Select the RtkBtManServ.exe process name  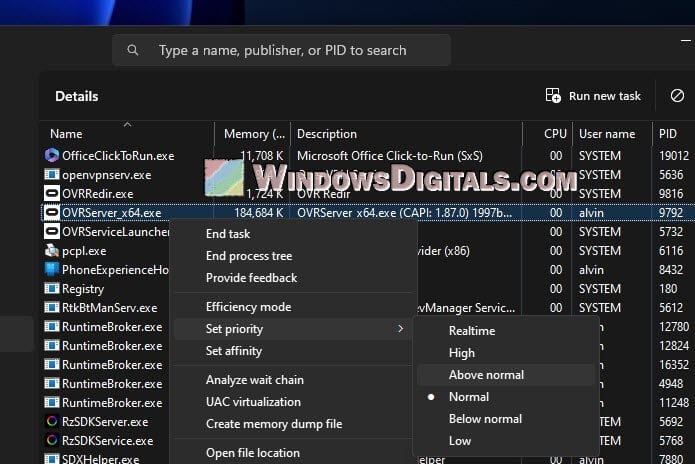(109, 308)
